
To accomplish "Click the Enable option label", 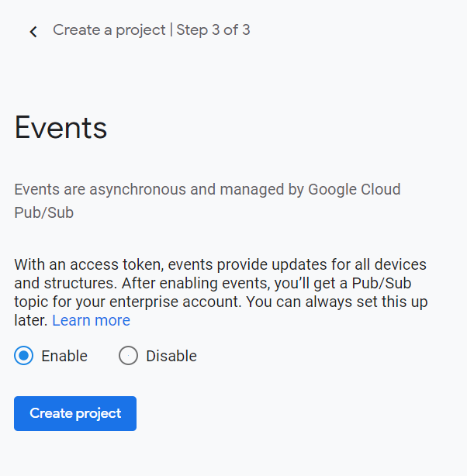I will [x=64, y=356].
